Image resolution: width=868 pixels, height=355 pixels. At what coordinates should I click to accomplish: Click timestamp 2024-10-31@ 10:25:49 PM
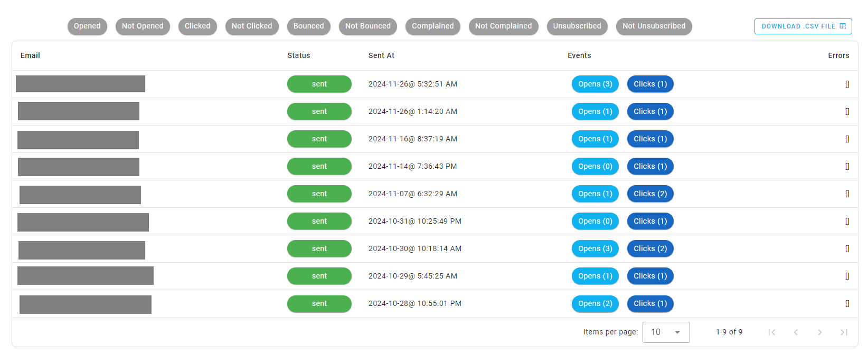point(415,221)
